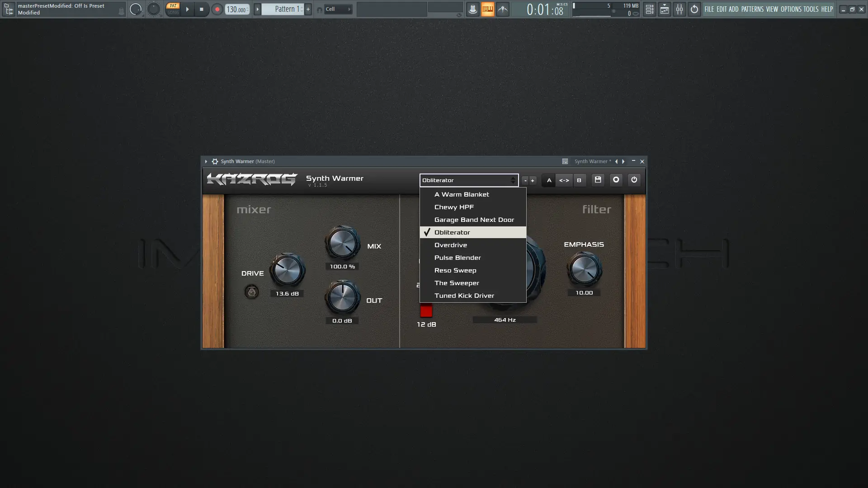
Task: Select the Reso Sweep preset
Action: pos(455,270)
